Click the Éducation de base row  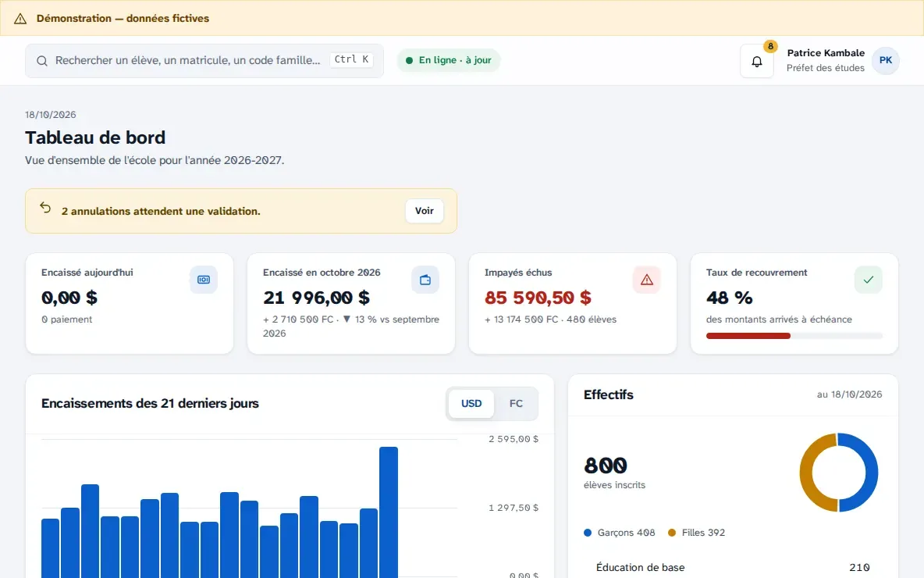(733, 567)
